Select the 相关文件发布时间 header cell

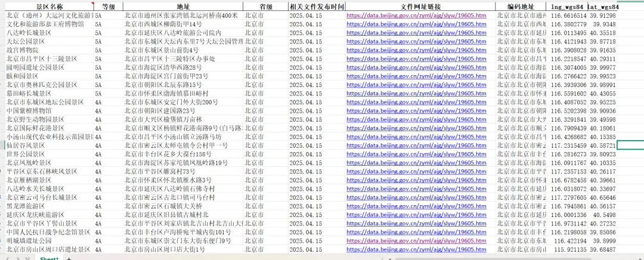317,7
